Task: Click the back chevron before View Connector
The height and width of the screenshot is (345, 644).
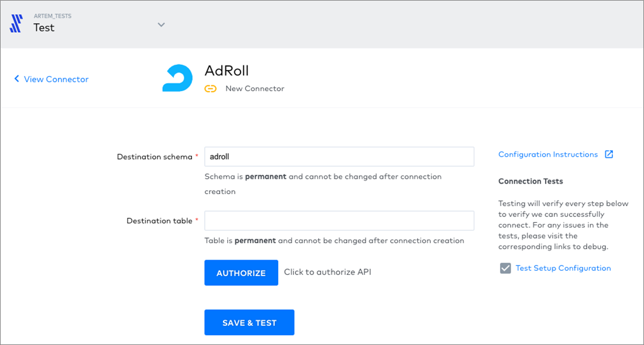Action: click(x=16, y=78)
